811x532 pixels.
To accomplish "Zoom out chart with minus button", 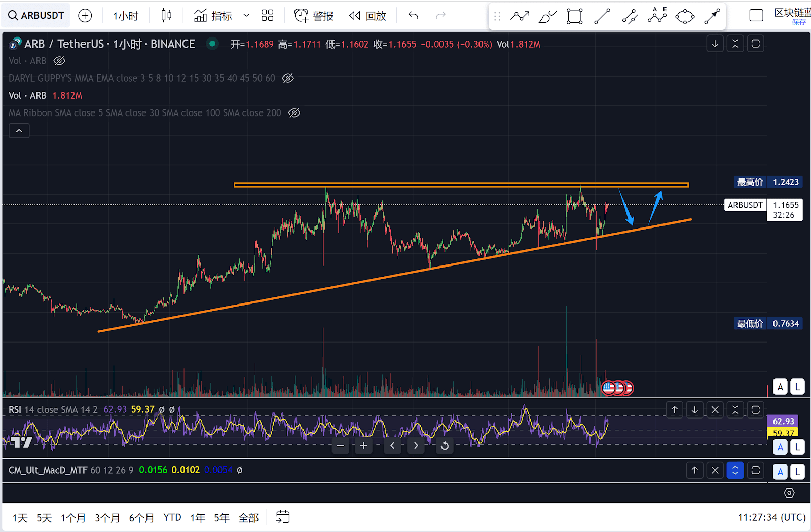I will click(x=341, y=446).
